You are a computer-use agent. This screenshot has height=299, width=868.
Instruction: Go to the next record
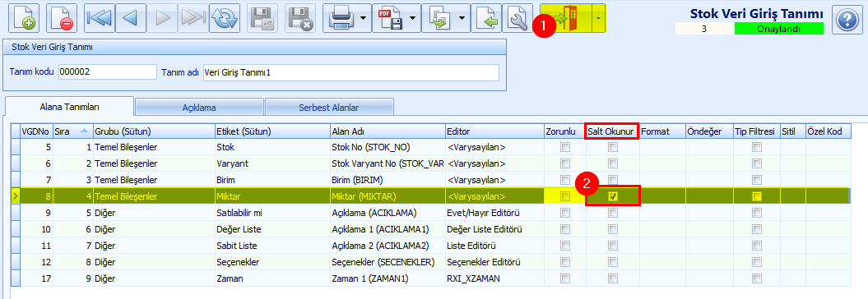(161, 18)
